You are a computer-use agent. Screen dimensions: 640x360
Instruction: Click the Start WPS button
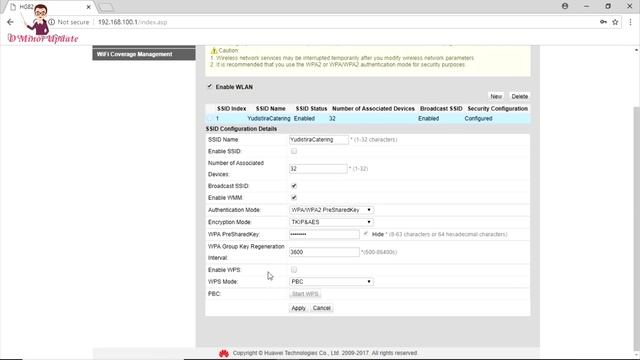305,294
